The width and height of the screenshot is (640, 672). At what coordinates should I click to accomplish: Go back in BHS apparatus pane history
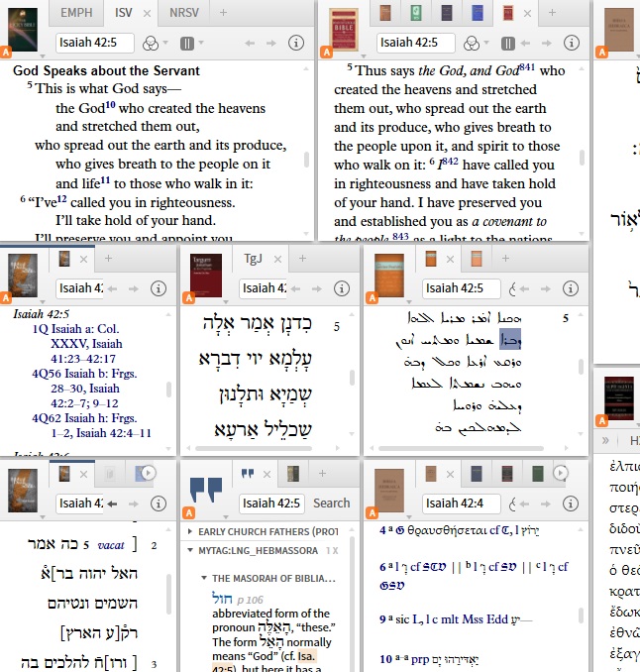click(x=524, y=504)
